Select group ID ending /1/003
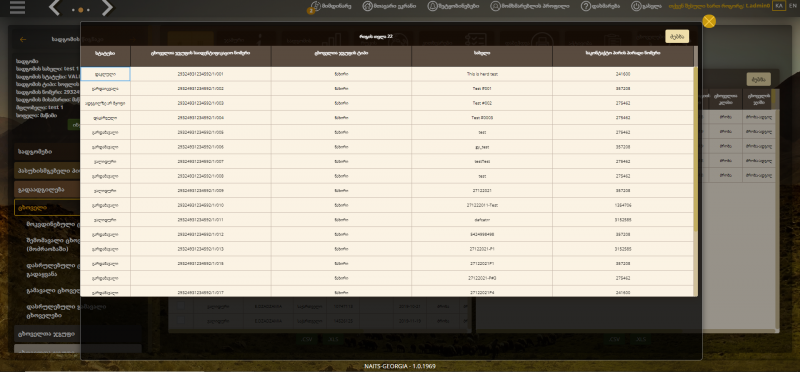 [x=201, y=103]
